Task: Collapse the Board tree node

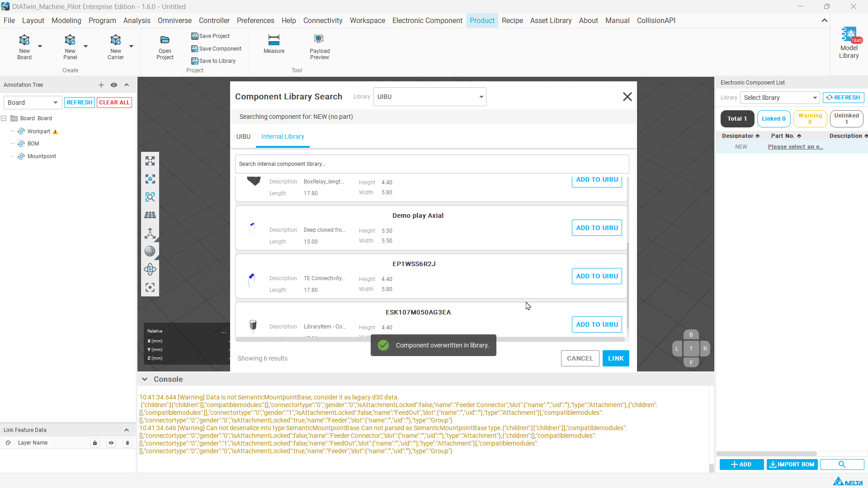Action: click(x=4, y=118)
